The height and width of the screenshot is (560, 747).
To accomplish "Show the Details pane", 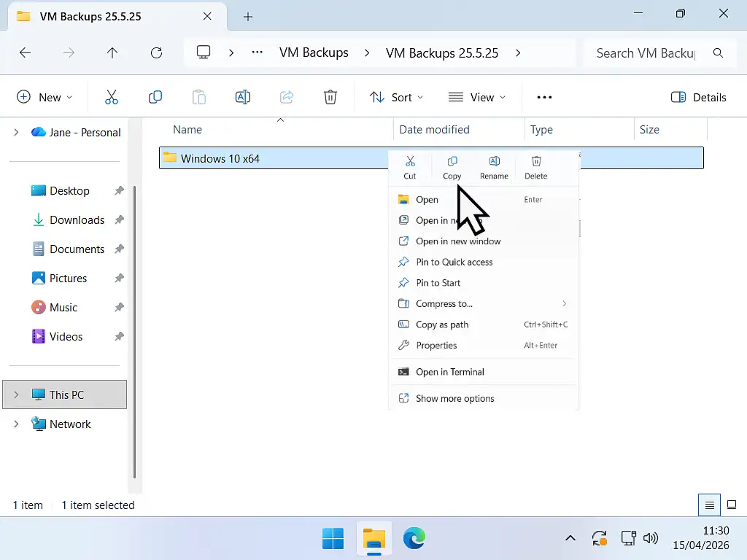I will click(x=698, y=96).
